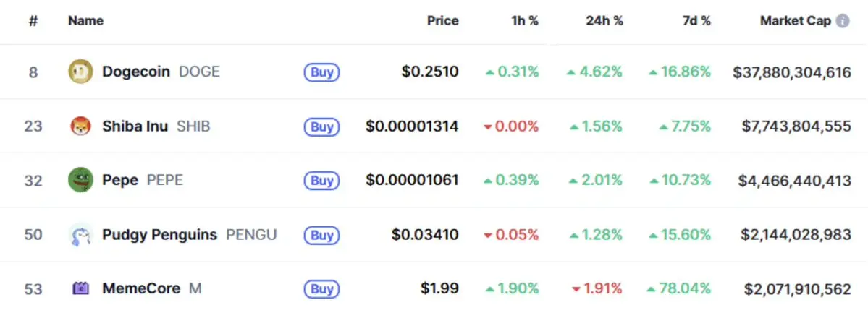Open the Market Cap info icon
The height and width of the screenshot is (326, 868).
point(843,21)
